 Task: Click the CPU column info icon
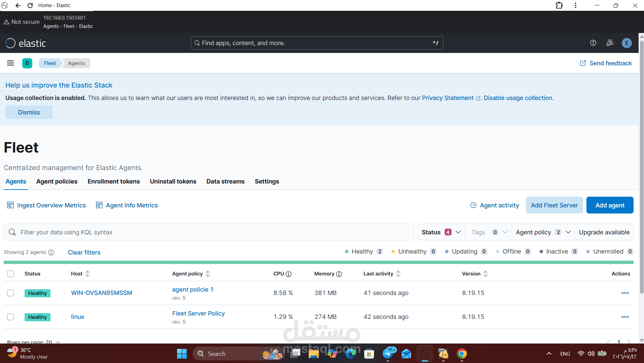pos(289,274)
